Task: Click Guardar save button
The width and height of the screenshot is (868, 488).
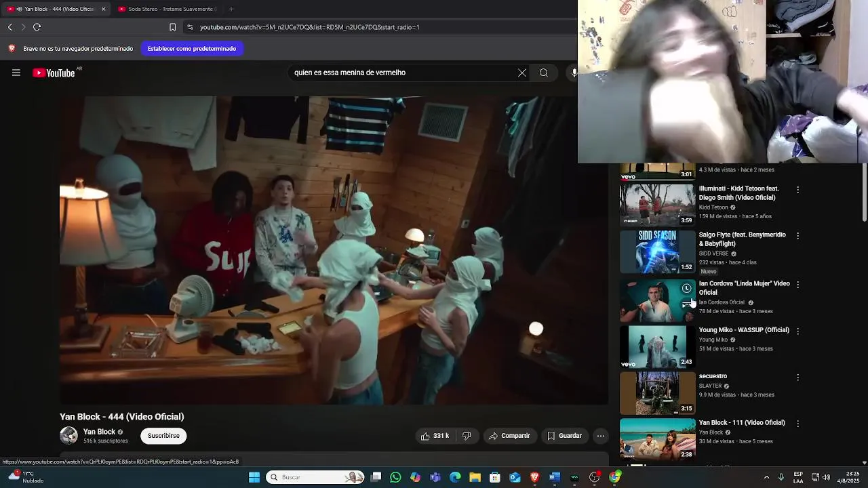Action: click(564, 436)
